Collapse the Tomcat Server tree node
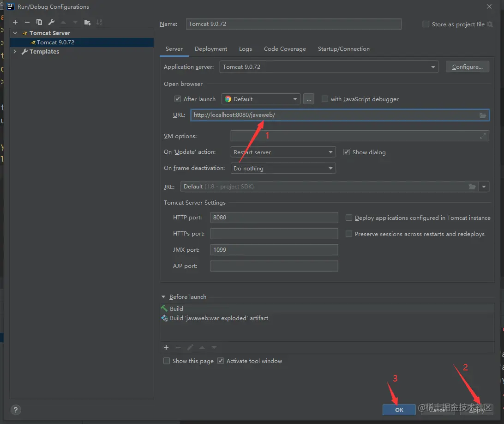 tap(15, 33)
